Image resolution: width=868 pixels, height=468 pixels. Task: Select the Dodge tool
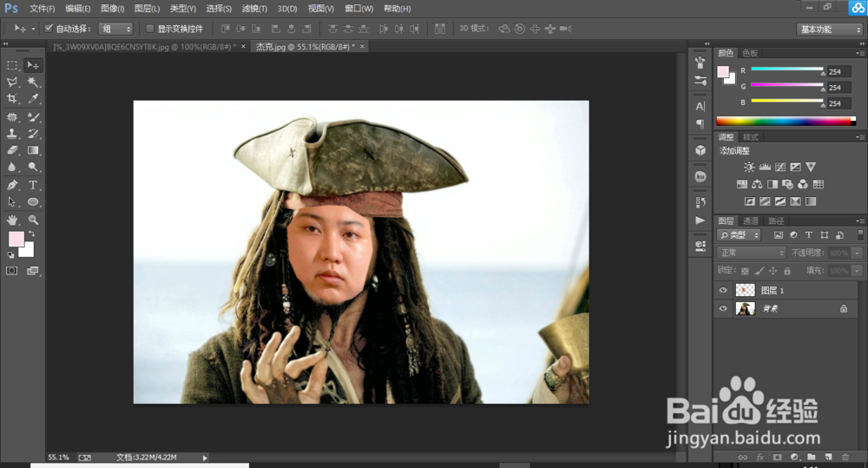point(33,167)
